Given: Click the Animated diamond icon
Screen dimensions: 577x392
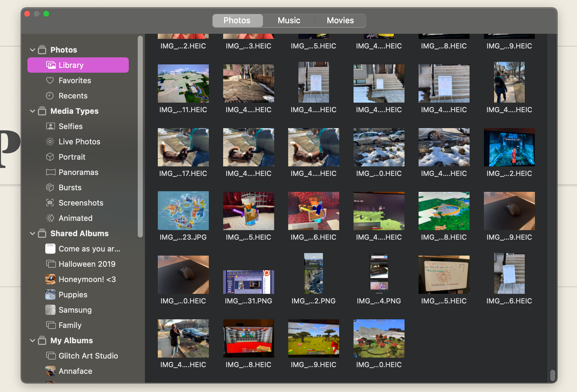Looking at the screenshot, I should click(x=50, y=218).
